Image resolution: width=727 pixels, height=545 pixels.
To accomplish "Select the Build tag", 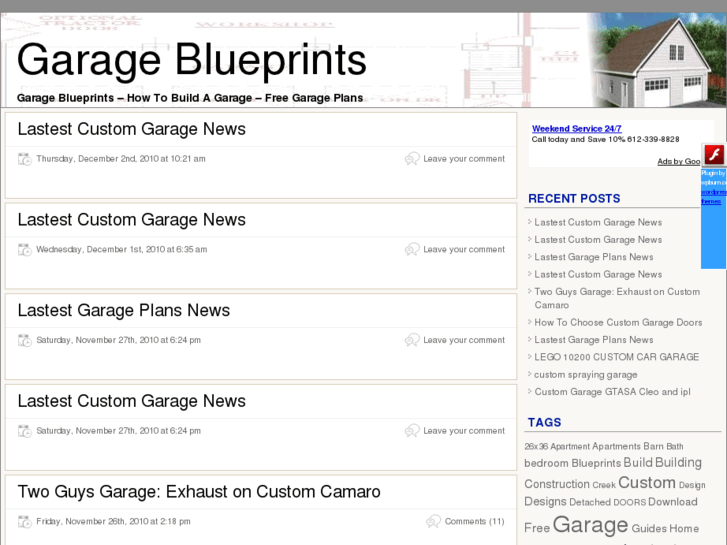I will pyautogui.click(x=638, y=462).
